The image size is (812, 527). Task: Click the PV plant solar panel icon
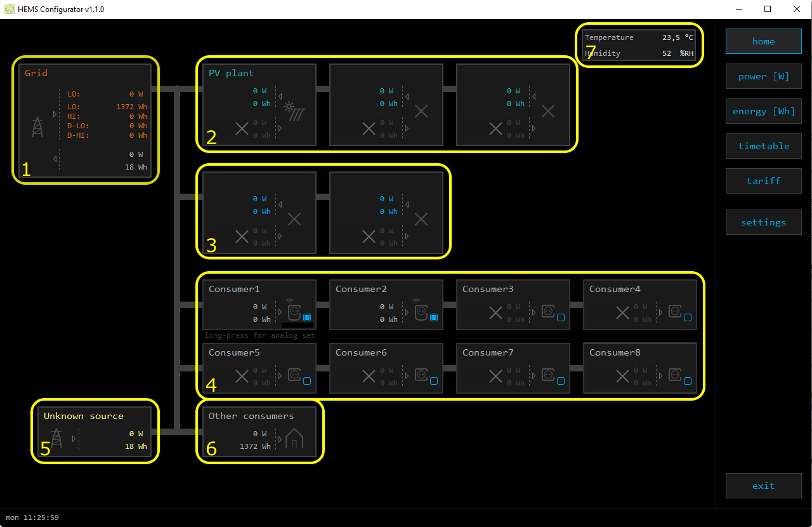tap(294, 112)
